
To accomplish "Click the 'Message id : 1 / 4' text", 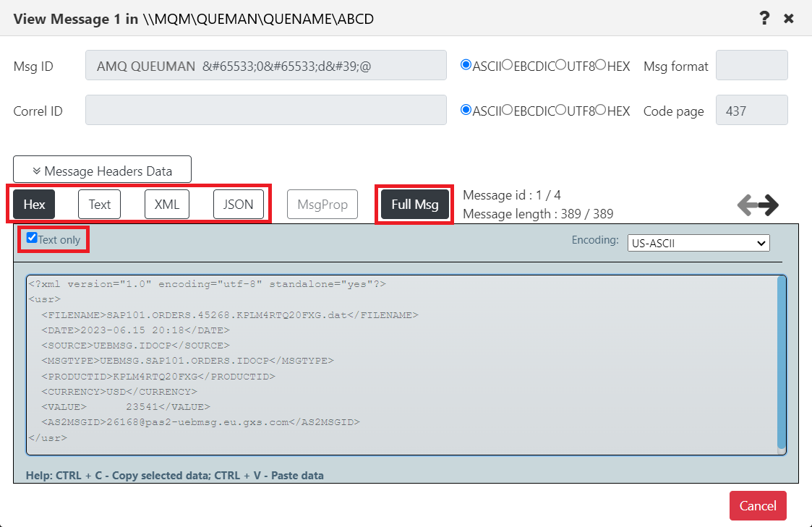I will coord(512,195).
